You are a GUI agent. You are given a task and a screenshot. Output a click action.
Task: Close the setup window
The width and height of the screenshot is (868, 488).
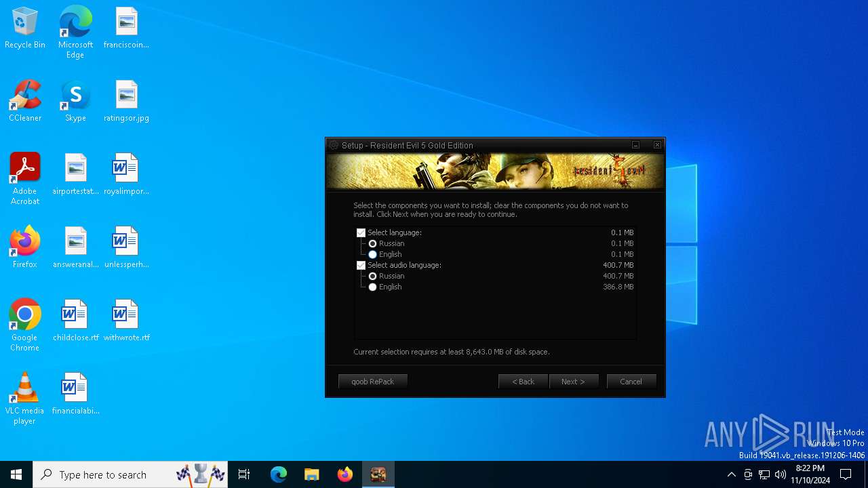click(x=657, y=145)
